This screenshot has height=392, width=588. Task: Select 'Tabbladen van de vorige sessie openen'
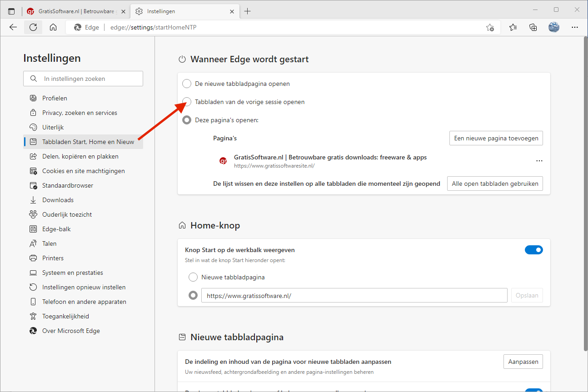187,102
